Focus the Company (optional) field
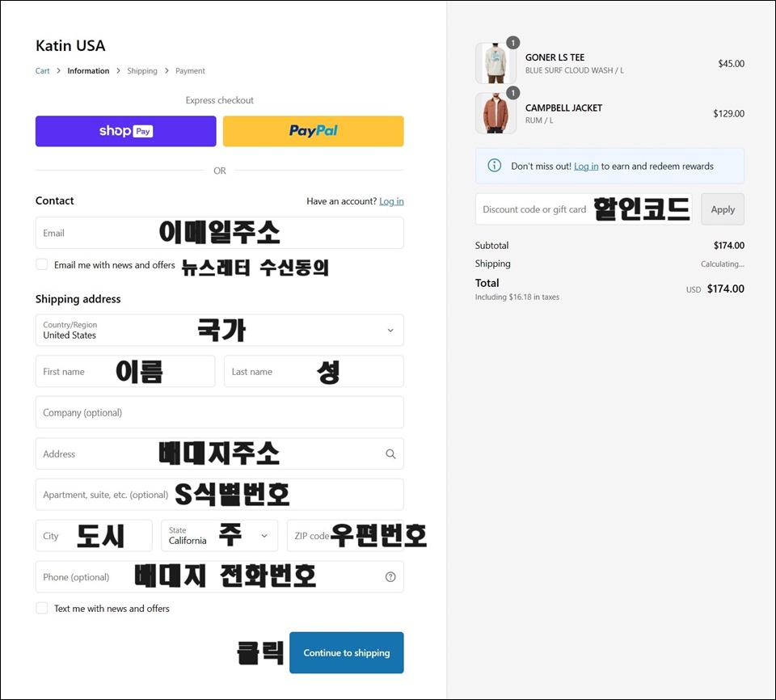776x700 pixels. pyautogui.click(x=219, y=412)
